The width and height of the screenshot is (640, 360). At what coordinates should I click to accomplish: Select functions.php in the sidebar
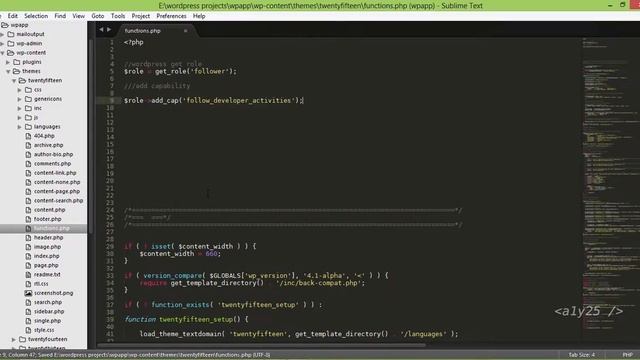point(51,229)
